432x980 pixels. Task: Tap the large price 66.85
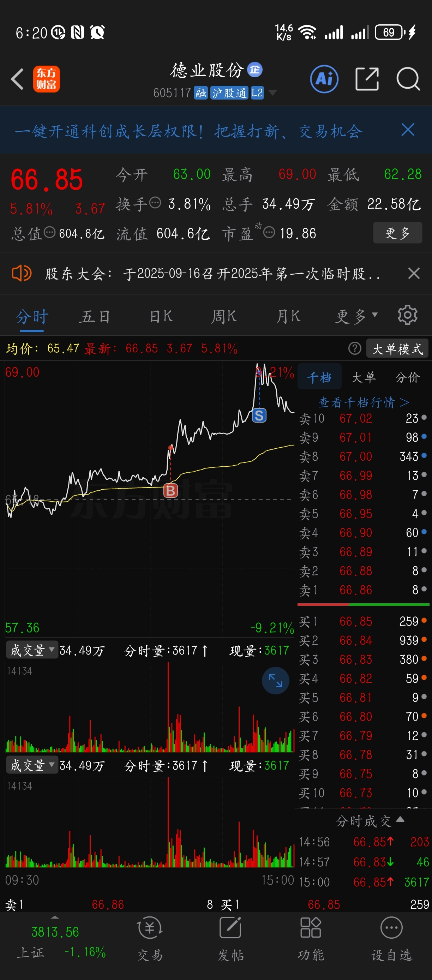[46, 180]
